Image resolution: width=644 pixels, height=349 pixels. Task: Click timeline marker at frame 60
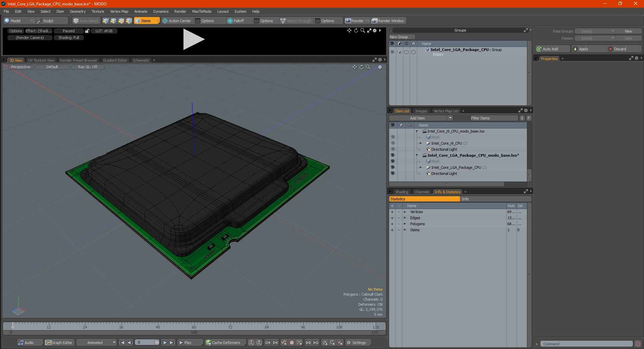194,327
